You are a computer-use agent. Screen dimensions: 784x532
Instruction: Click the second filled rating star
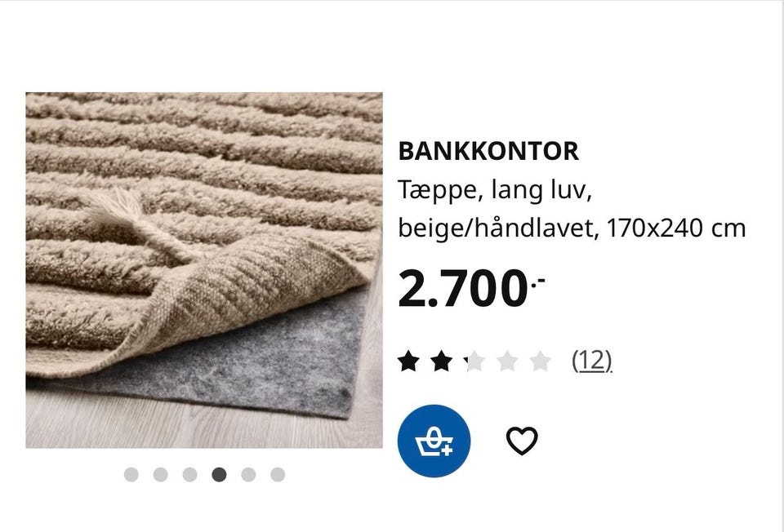[x=442, y=361]
